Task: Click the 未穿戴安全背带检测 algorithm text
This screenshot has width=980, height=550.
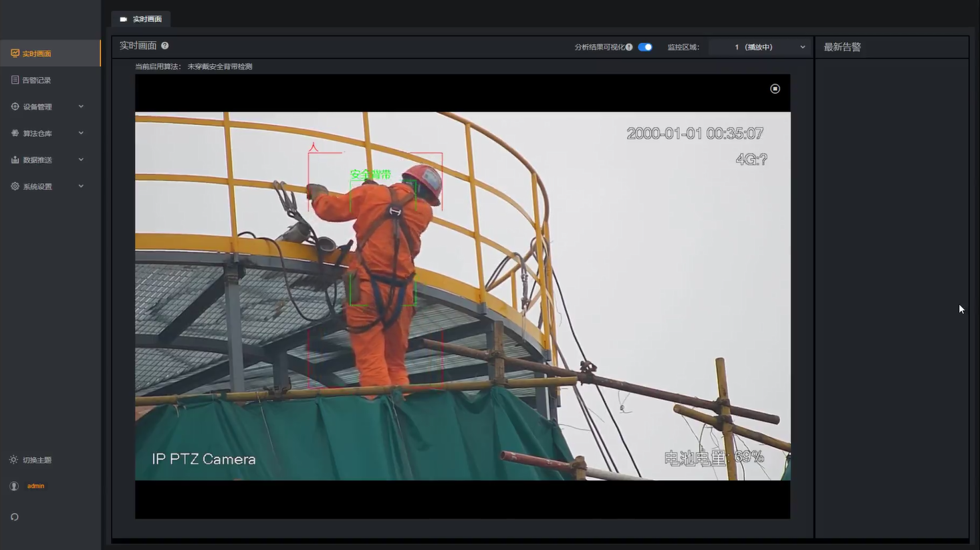Action: click(x=220, y=67)
